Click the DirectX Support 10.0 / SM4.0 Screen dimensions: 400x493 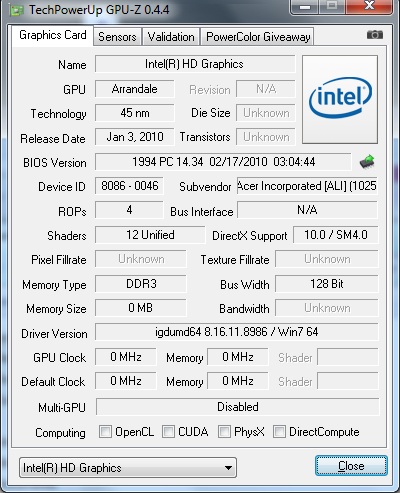[336, 235]
